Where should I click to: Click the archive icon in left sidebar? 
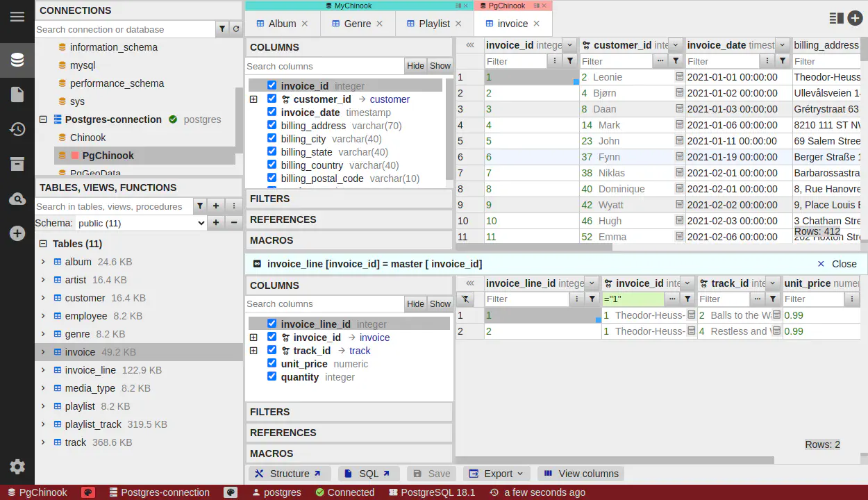(17, 164)
